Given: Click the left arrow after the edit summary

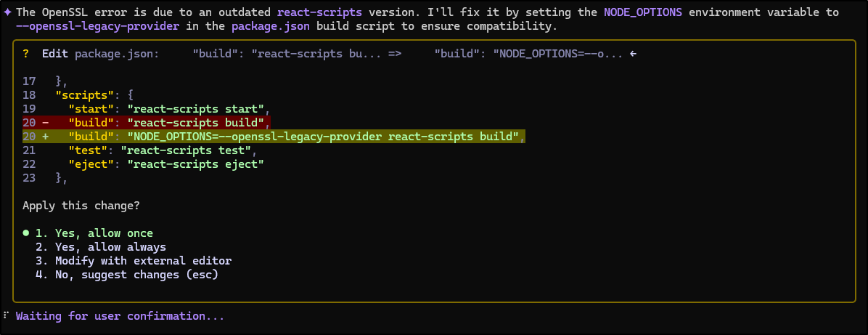Looking at the screenshot, I should coord(633,54).
